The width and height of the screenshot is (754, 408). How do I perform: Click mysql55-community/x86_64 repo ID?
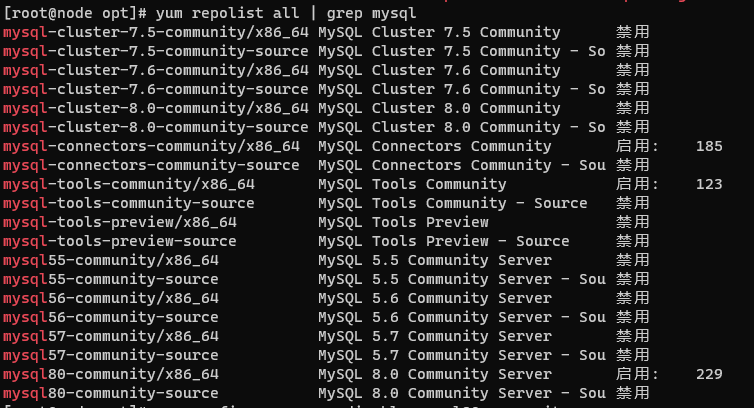[111, 260]
